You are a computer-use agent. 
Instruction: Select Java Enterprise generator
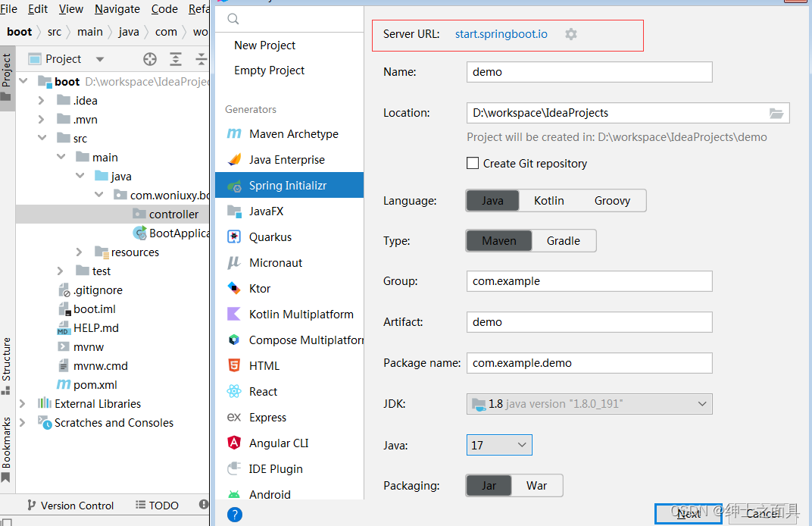coord(289,160)
